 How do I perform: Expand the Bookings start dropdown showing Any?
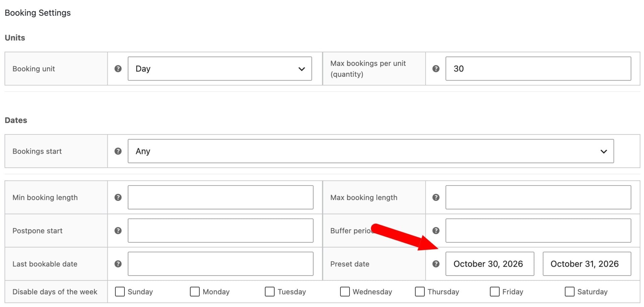point(371,151)
